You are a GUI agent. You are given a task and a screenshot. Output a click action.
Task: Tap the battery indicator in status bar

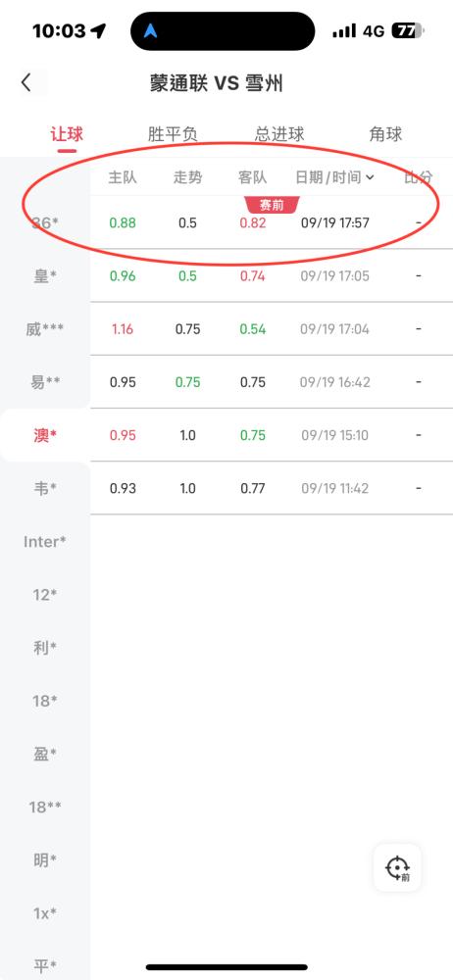[x=409, y=30]
